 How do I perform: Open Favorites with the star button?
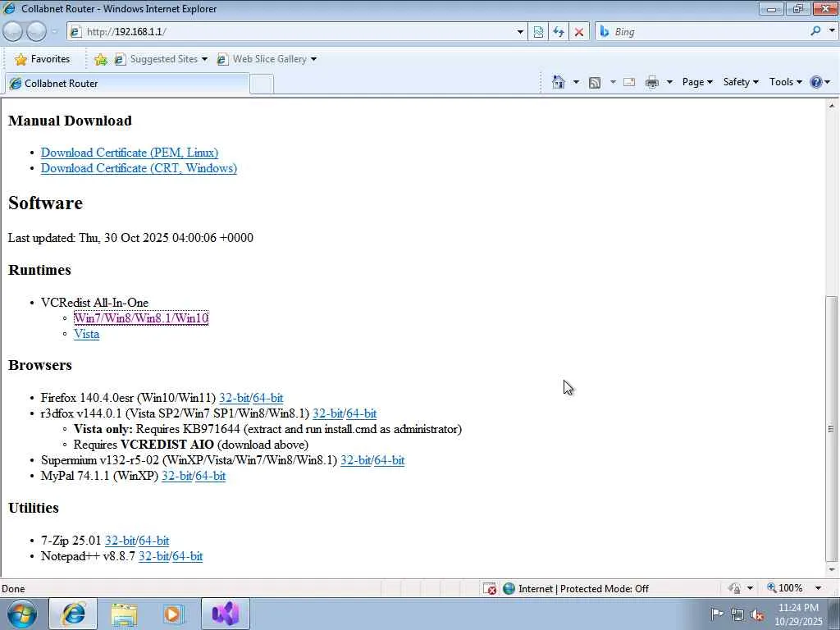pyautogui.click(x=43, y=59)
